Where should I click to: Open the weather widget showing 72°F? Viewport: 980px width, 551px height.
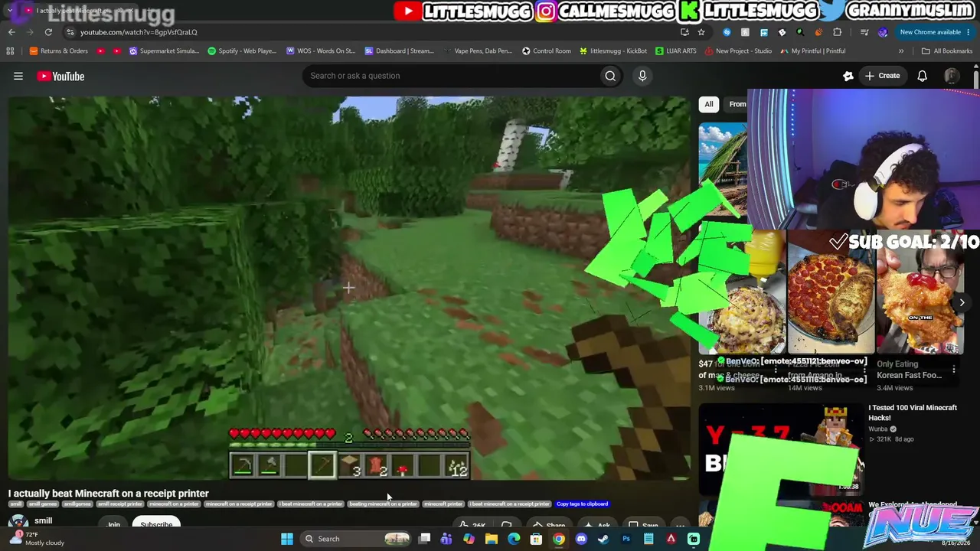coord(38,539)
